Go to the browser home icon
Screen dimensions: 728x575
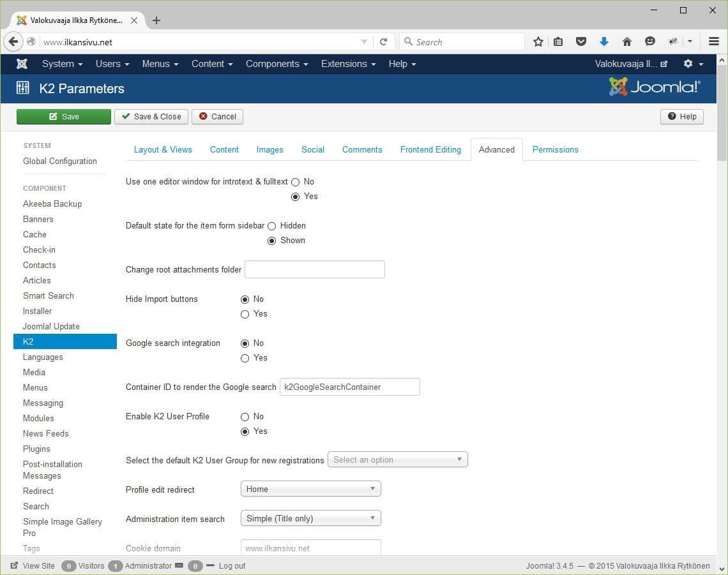coord(627,41)
